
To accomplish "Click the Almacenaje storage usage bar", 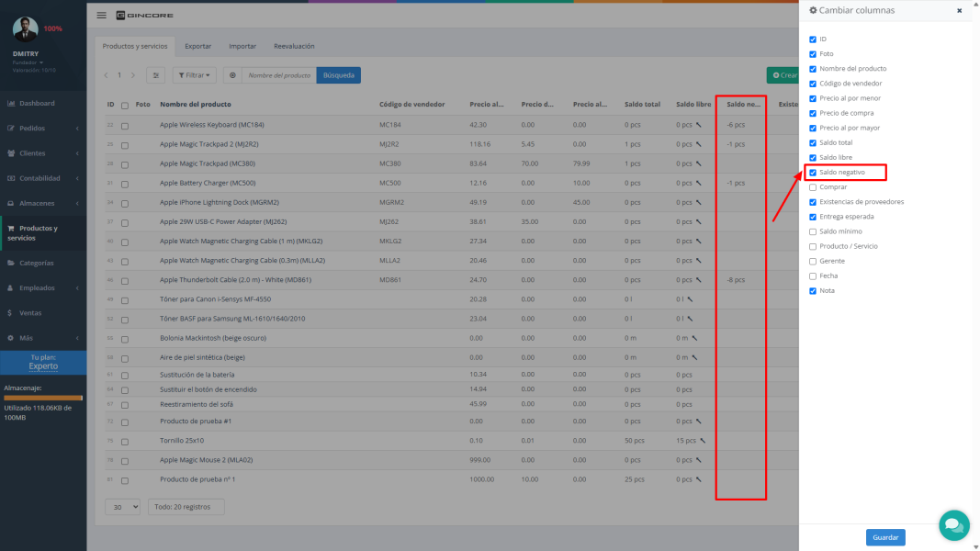I will [x=43, y=398].
